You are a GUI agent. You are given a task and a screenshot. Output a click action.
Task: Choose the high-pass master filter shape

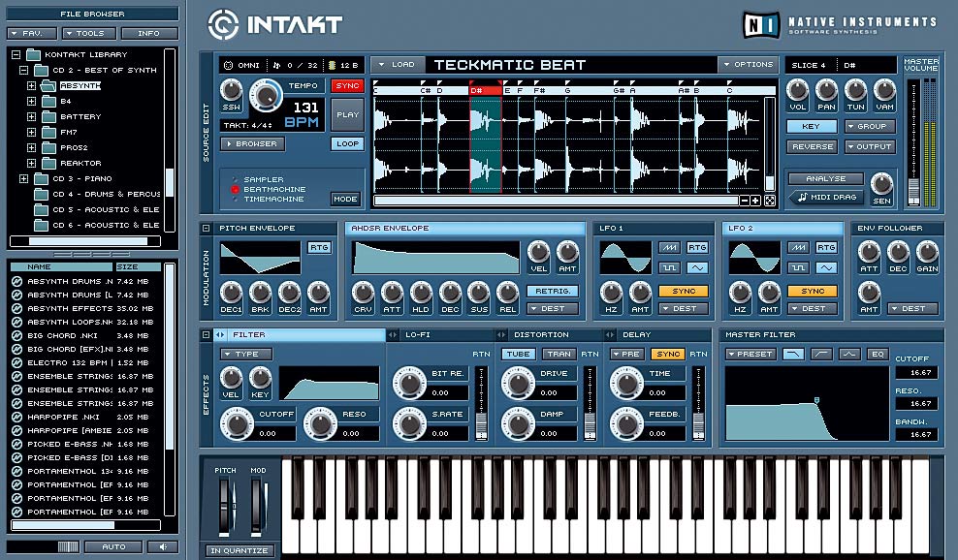tap(821, 355)
